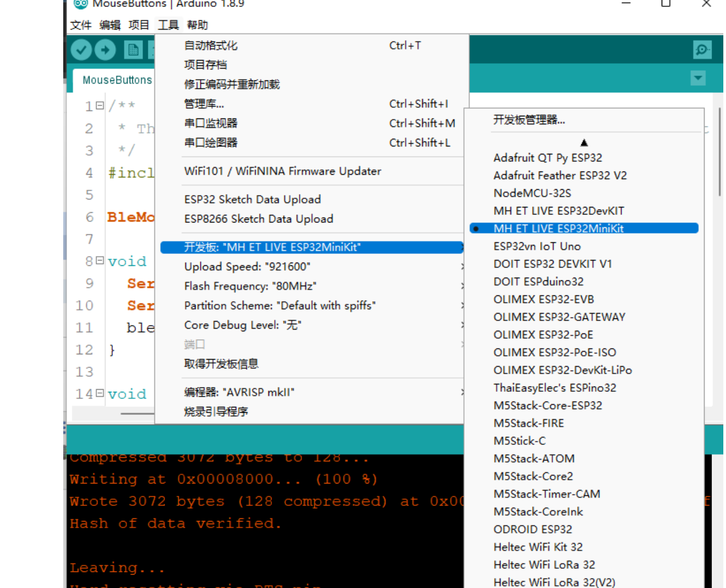Open the Serial Monitor magnifier icon
Image resolution: width=726 pixels, height=588 pixels.
[702, 50]
